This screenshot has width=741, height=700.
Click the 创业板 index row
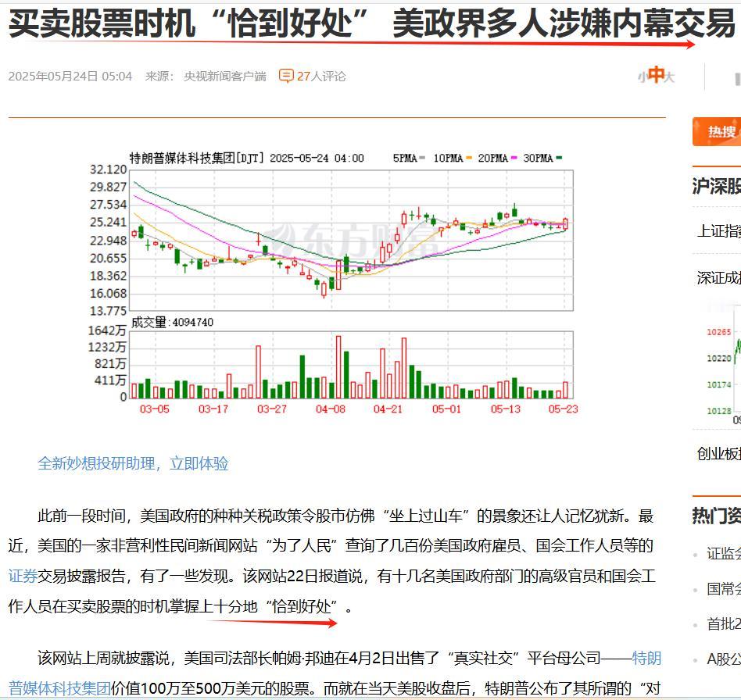point(719,453)
